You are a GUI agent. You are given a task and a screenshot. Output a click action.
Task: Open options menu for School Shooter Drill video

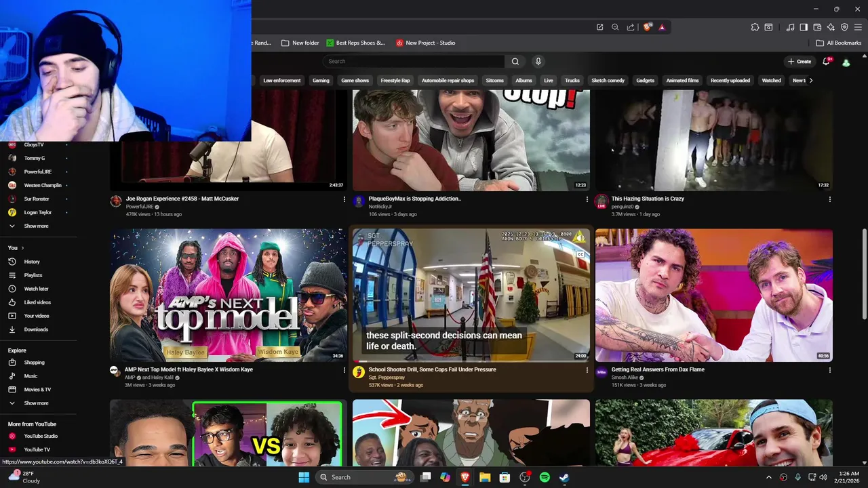pyautogui.click(x=587, y=370)
